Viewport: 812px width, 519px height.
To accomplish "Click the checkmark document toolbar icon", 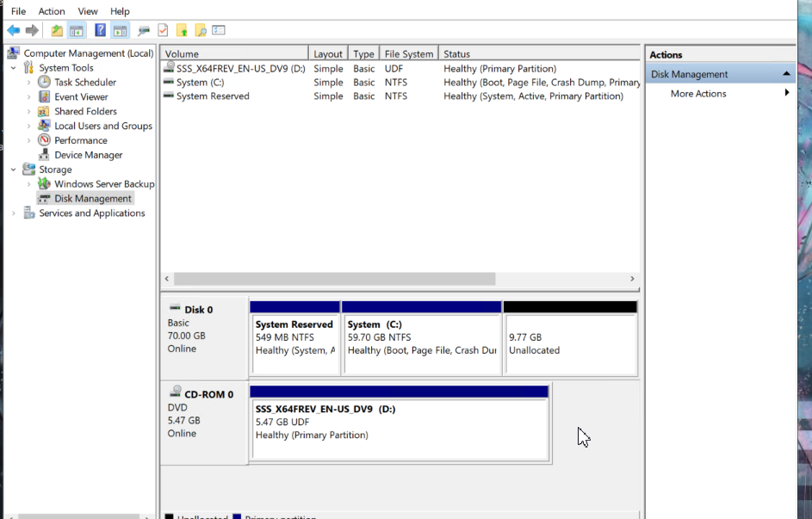I will point(163,30).
